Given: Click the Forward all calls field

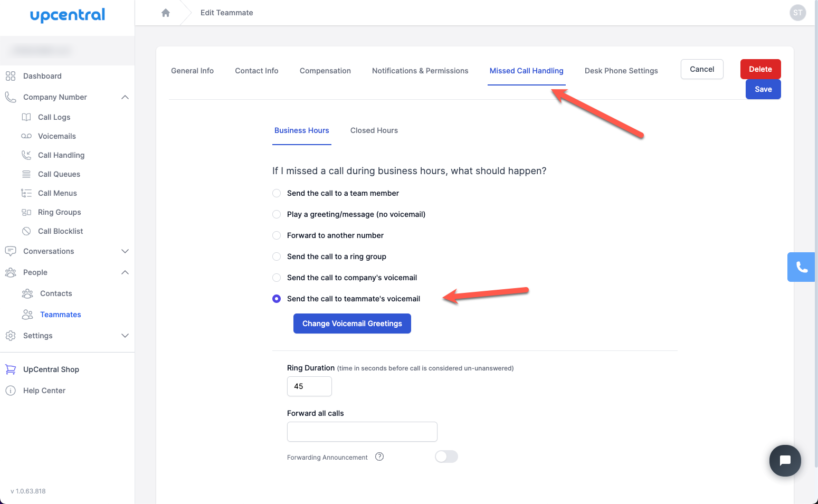Looking at the screenshot, I should [362, 432].
